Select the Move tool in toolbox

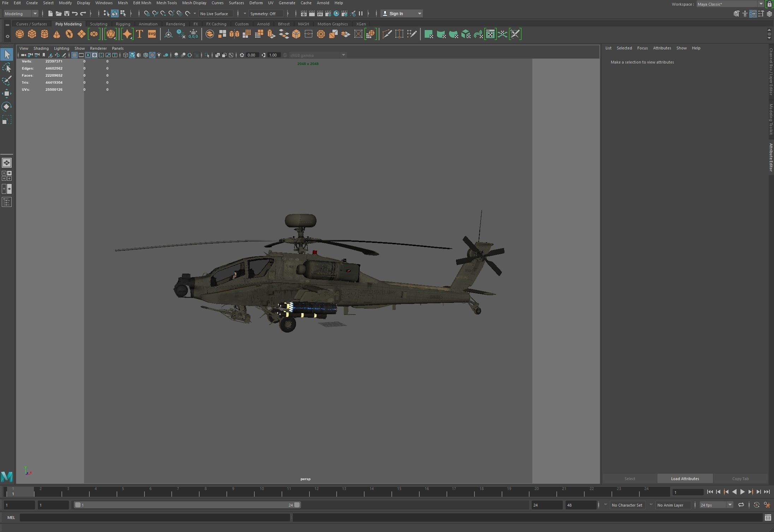point(7,94)
